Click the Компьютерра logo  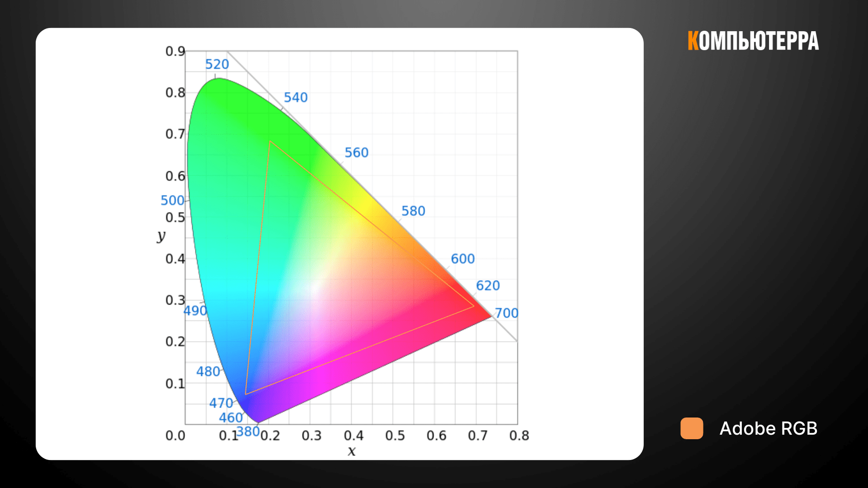pos(753,41)
